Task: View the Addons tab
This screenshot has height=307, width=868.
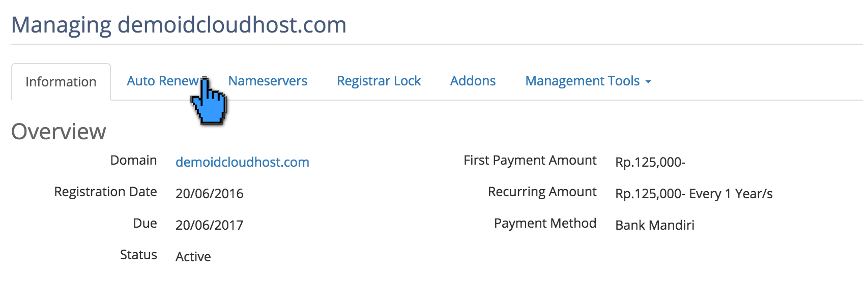Action: point(473,80)
